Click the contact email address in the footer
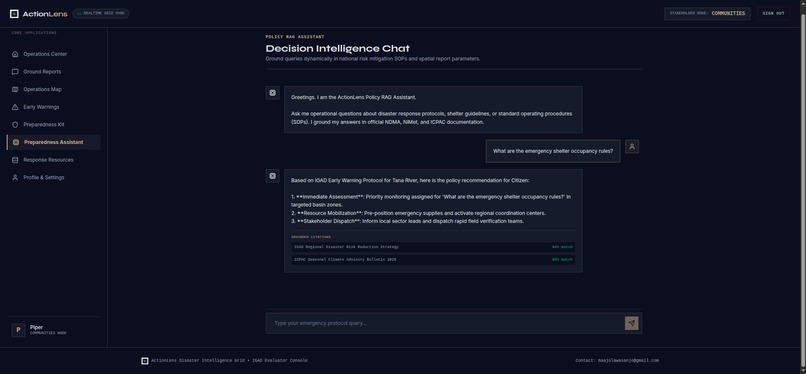Image resolution: width=806 pixels, height=374 pixels. (x=628, y=361)
